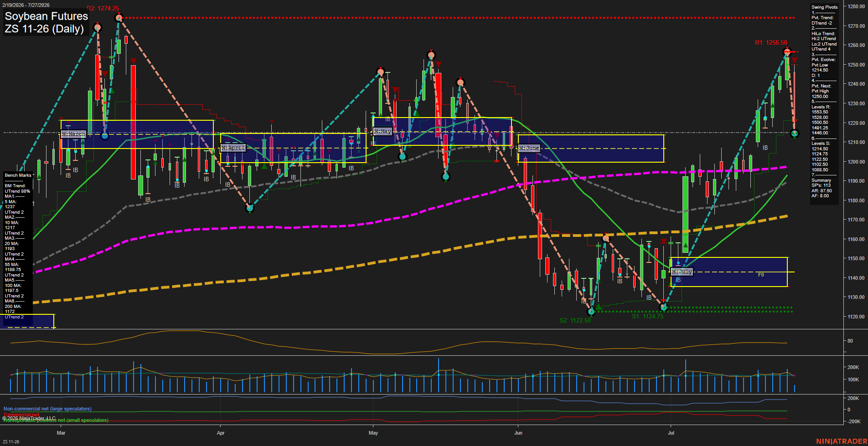Image resolution: width=868 pixels, height=446 pixels.
Task: Select the M:June monthly range tag
Action: tap(529, 148)
